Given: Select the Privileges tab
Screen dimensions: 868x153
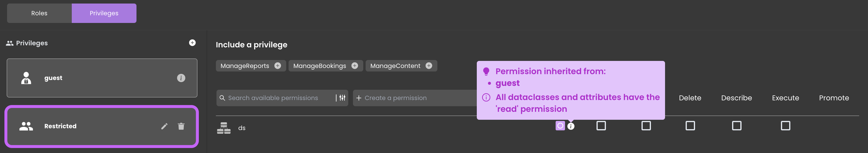Looking at the screenshot, I should (104, 13).
